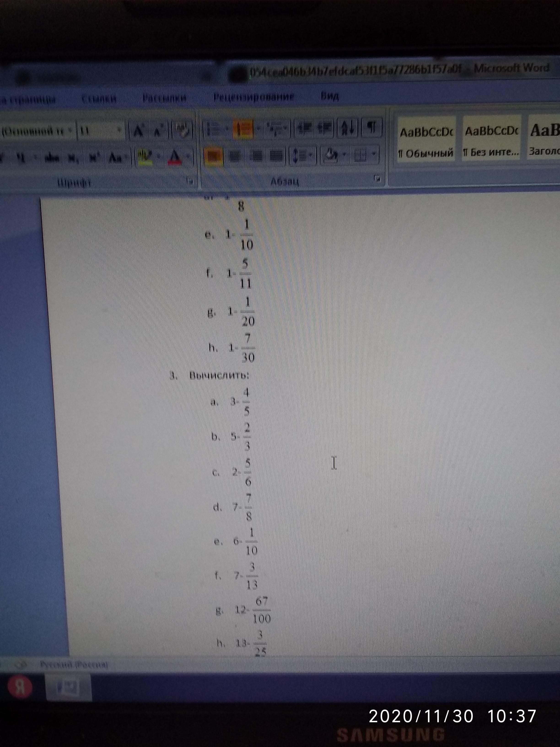Select justify text alignment

(276, 156)
